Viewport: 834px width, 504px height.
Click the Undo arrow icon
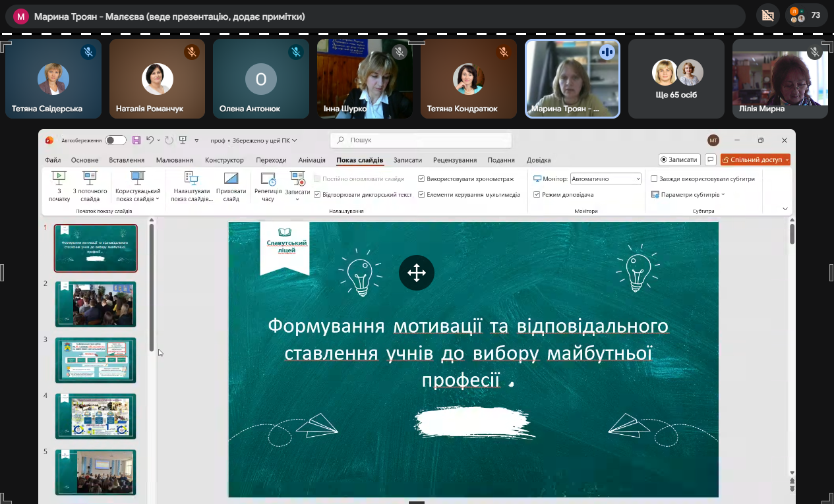click(x=150, y=140)
